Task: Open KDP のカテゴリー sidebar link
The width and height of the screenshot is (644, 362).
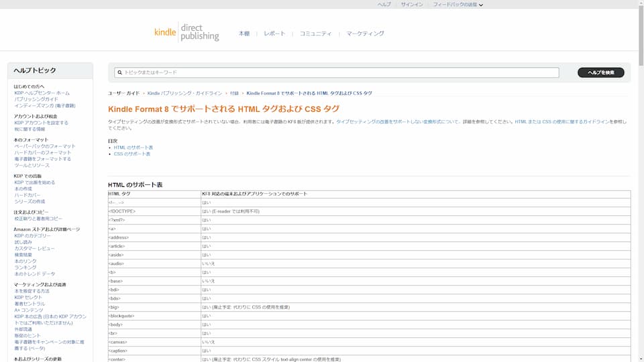Action: click(x=32, y=236)
